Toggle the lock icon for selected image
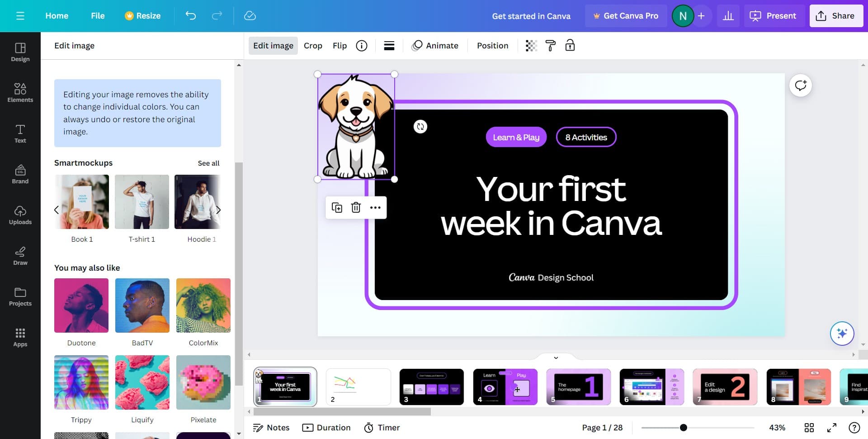Viewport: 868px width, 439px height. [570, 46]
